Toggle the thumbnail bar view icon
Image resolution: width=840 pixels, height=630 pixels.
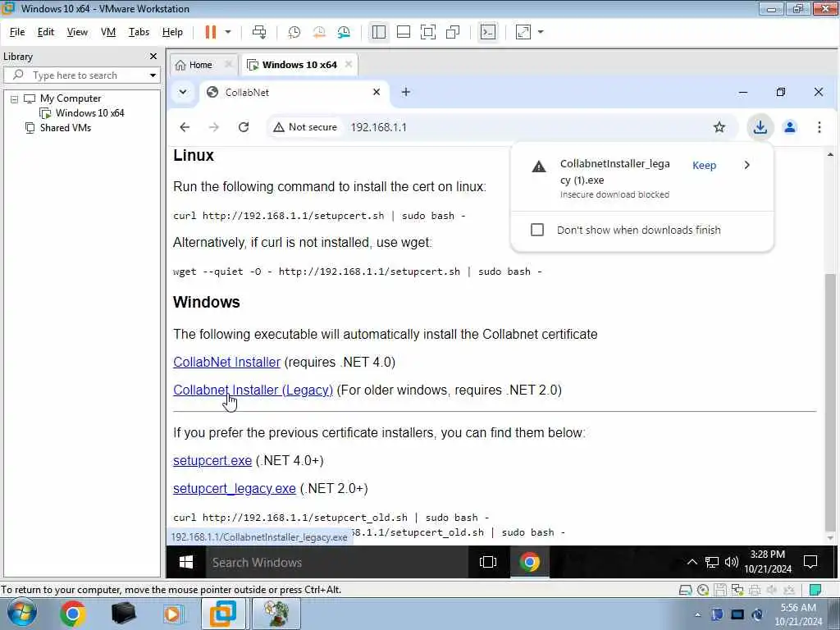pyautogui.click(x=404, y=32)
